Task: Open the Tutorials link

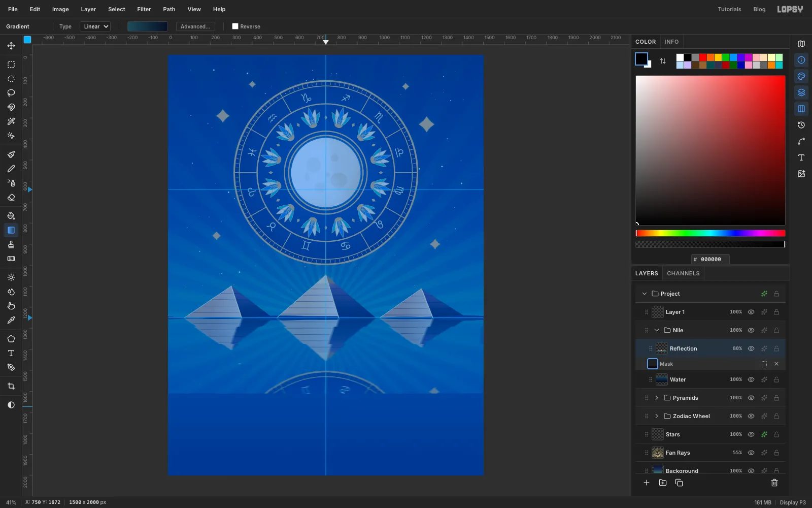Action: pos(729,9)
